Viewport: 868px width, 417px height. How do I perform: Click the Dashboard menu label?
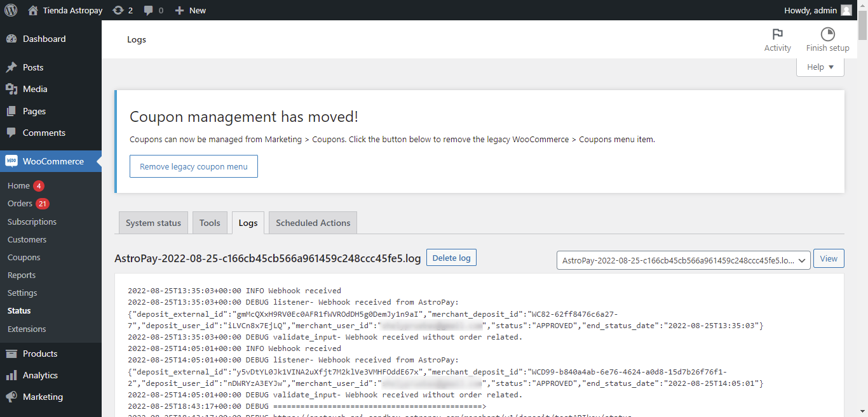[44, 39]
